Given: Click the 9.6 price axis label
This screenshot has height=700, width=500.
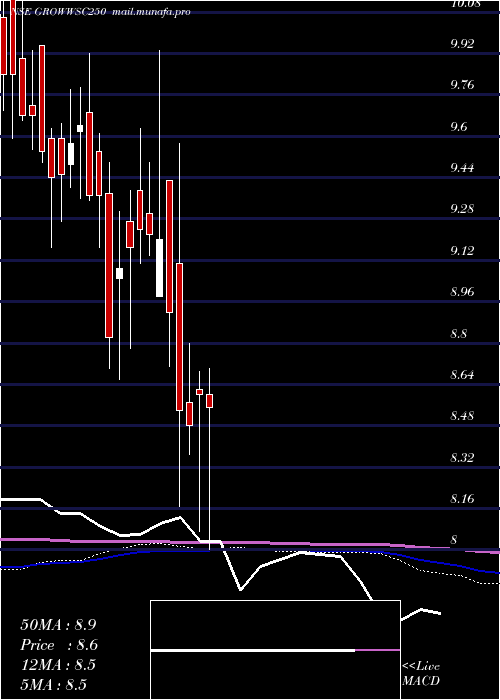Looking at the screenshot, I should [x=459, y=127].
